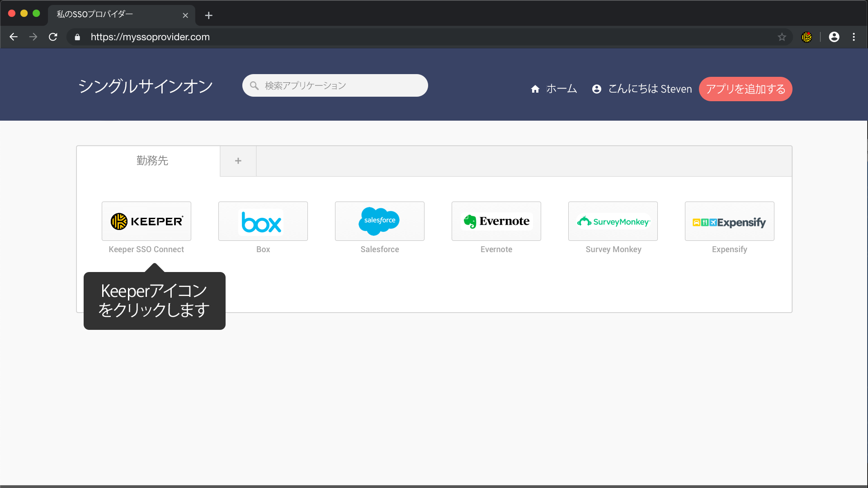Add a new tab with the plus tab
The image size is (868, 488).
click(238, 161)
